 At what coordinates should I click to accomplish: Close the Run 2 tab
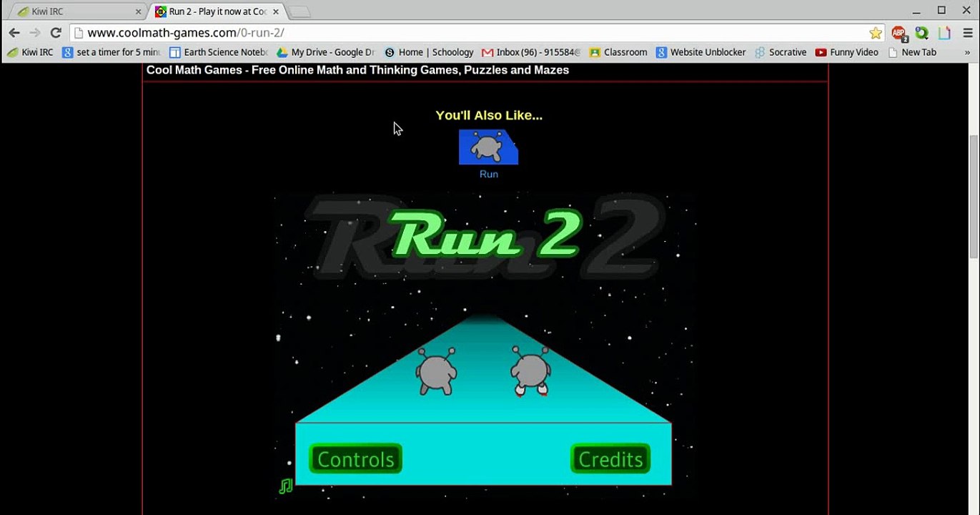pyautogui.click(x=276, y=11)
